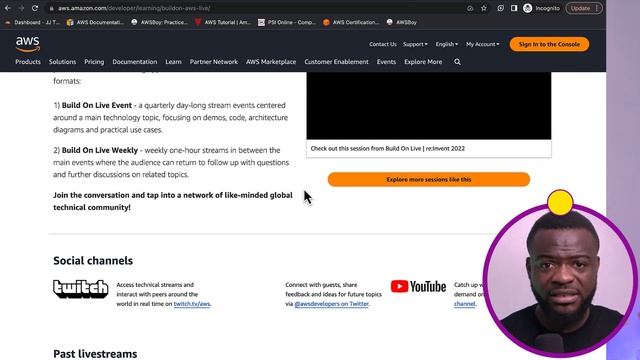This screenshot has width=640, height=360.
Task: Click the AWS logo in the header
Action: (28, 44)
